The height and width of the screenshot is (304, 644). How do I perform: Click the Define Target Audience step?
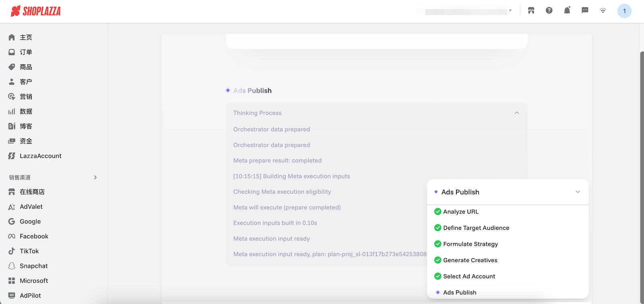(x=476, y=228)
